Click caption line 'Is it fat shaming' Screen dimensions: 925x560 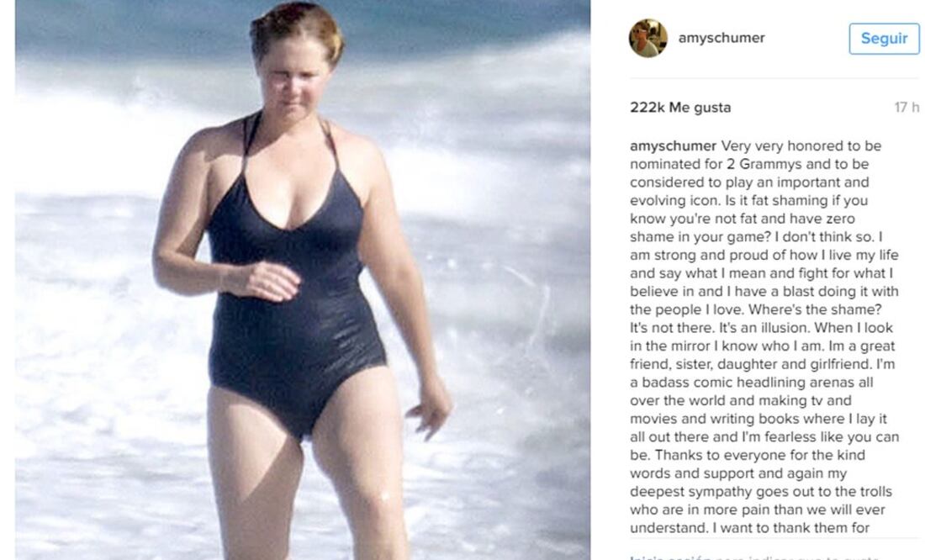pyautogui.click(x=748, y=201)
